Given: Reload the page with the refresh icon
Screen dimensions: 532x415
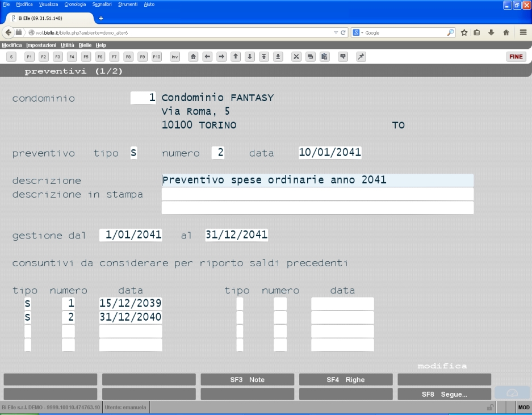Looking at the screenshot, I should (343, 32).
